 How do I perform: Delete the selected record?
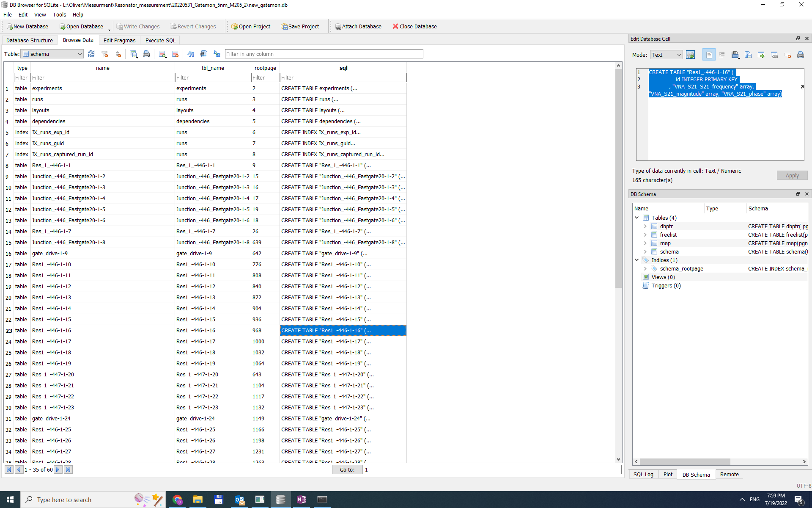click(x=175, y=54)
